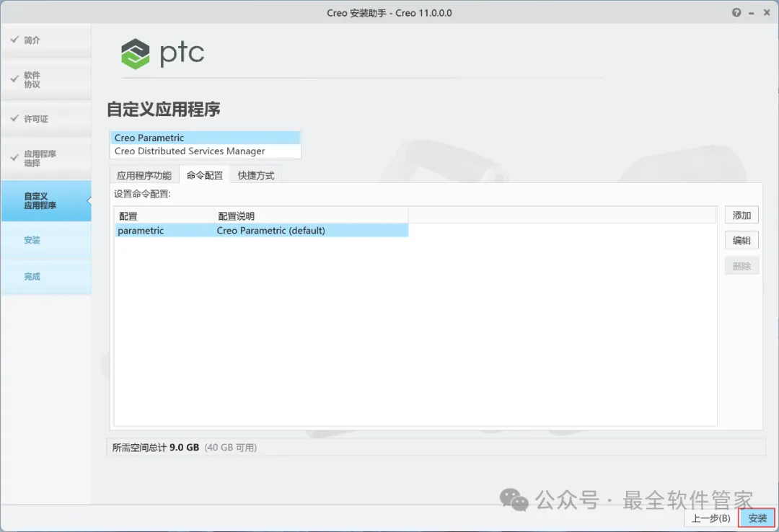Select the 自定义应用程序 step
Screen dimensions: 779x532
(x=46, y=200)
